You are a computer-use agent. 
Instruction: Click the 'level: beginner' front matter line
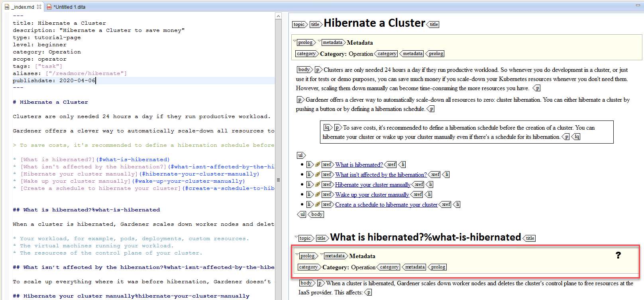tap(39, 45)
